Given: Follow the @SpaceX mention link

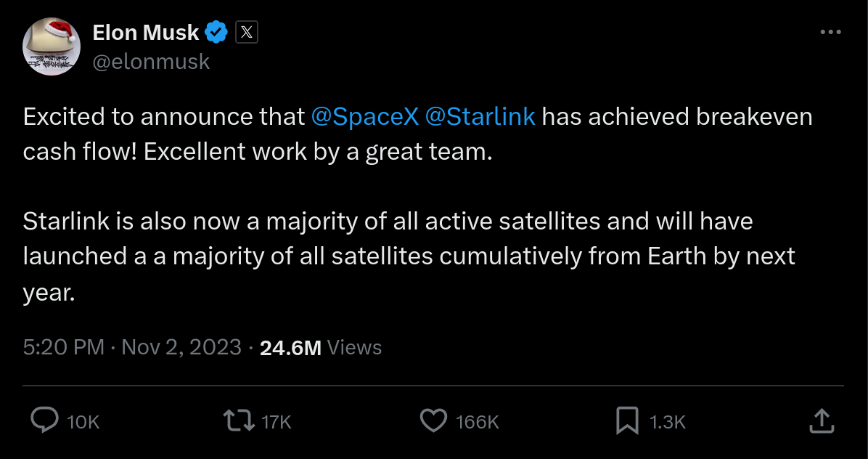Looking at the screenshot, I should click(364, 117).
